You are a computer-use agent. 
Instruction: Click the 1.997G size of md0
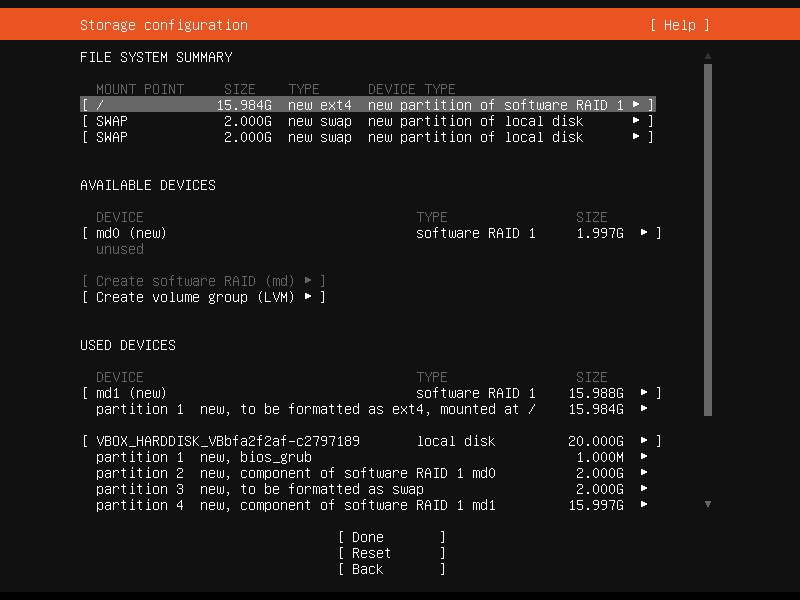coord(600,233)
